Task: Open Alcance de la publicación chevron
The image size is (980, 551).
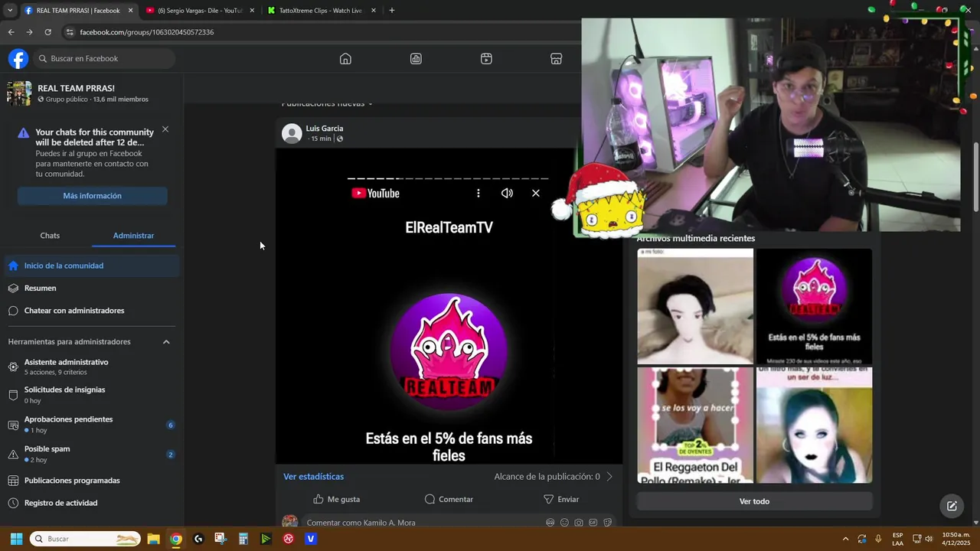Action: [x=609, y=477]
